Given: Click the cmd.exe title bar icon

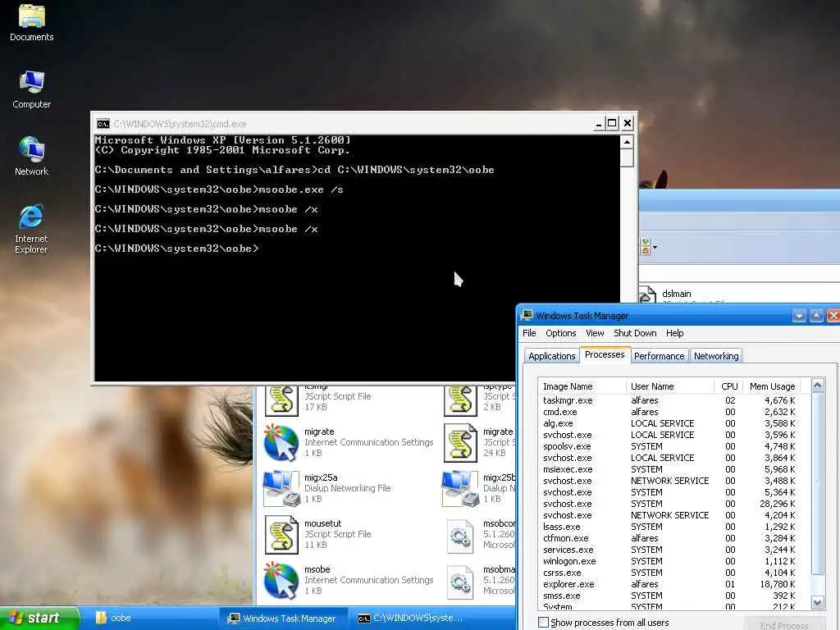Looking at the screenshot, I should pos(103,124).
